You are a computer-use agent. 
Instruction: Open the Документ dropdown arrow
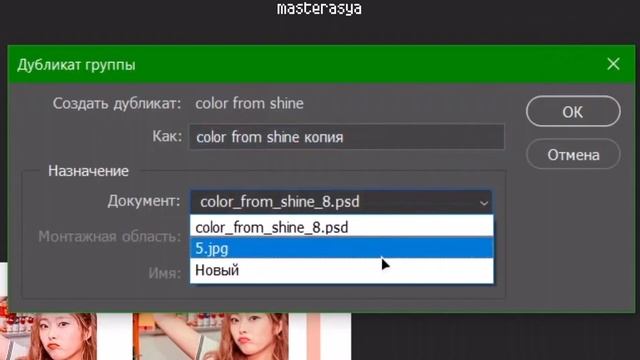[x=484, y=202]
